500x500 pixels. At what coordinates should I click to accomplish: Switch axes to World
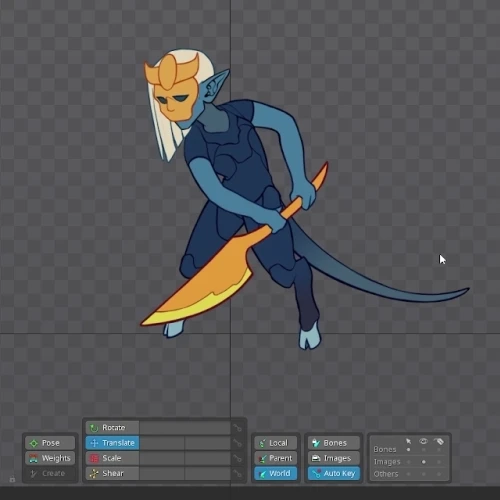[x=276, y=473]
